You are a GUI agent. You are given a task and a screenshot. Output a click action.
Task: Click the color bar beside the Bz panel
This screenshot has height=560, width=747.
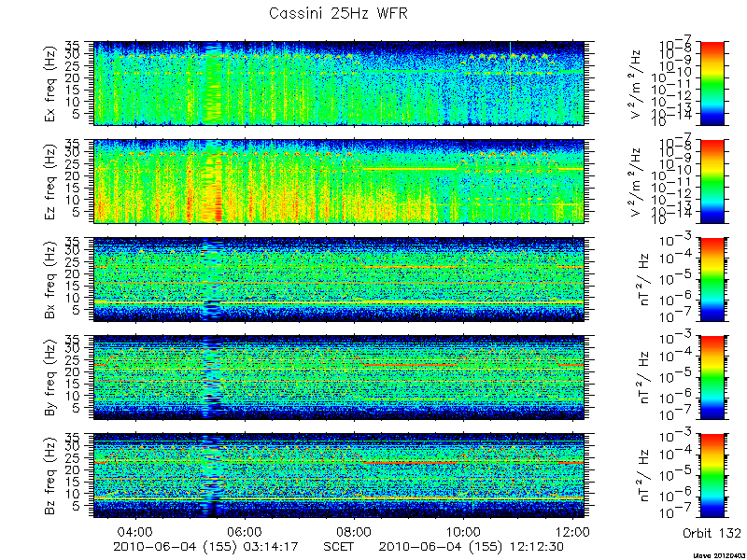[x=712, y=476]
